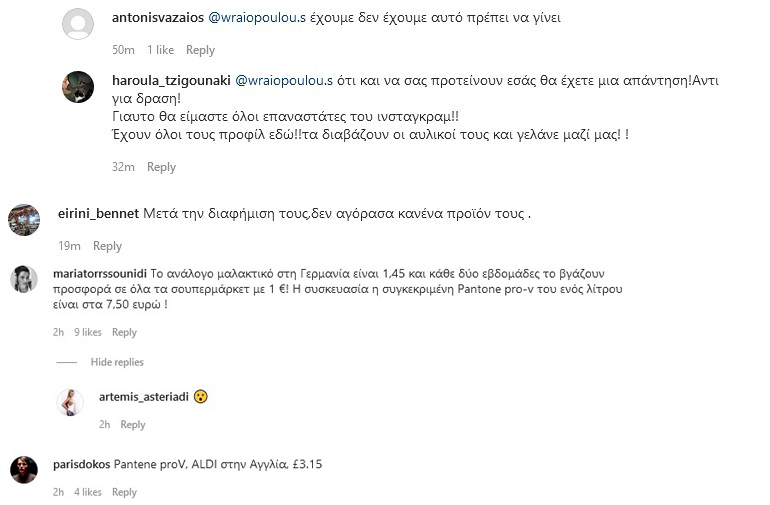Open antonisvazaios profile picture
Screen dimensions: 770x505
[x=78, y=24]
